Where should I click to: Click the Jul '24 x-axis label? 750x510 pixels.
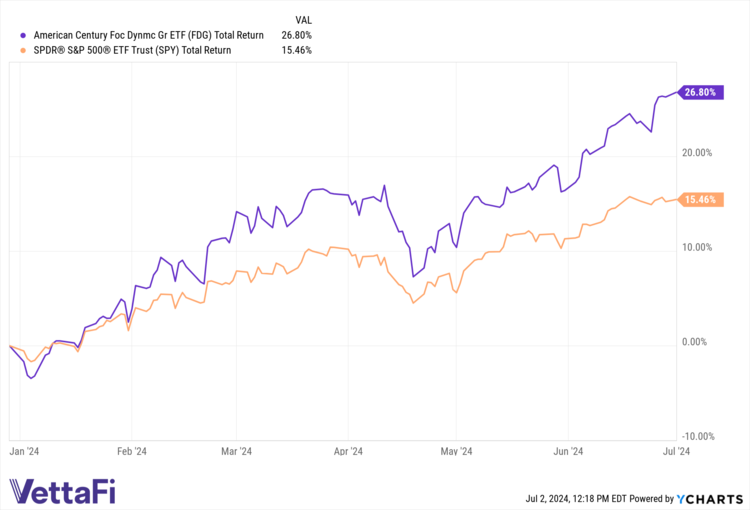pyautogui.click(x=678, y=451)
